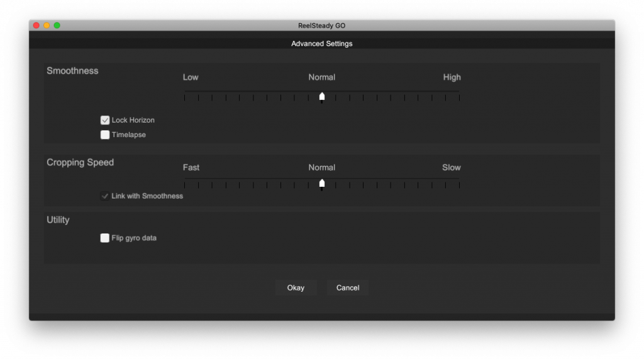
Task: Uncheck Link with Smoothness option
Action: coord(105,196)
